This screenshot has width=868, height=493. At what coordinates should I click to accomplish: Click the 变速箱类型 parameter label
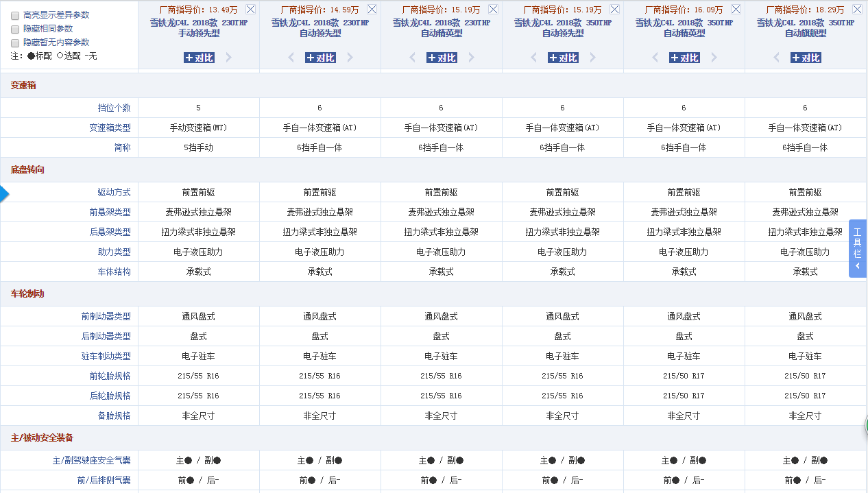pyautogui.click(x=110, y=128)
